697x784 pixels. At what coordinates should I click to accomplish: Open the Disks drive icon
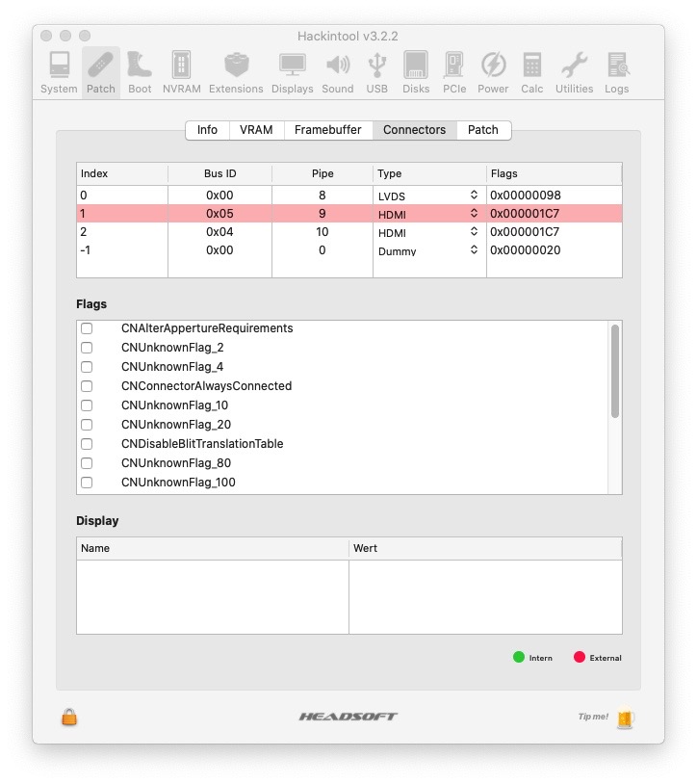(x=416, y=65)
